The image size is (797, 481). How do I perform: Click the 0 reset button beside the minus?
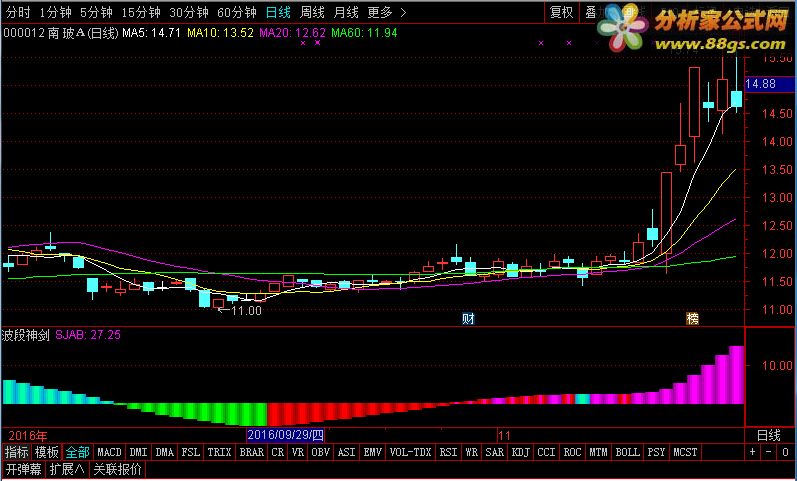click(x=785, y=452)
